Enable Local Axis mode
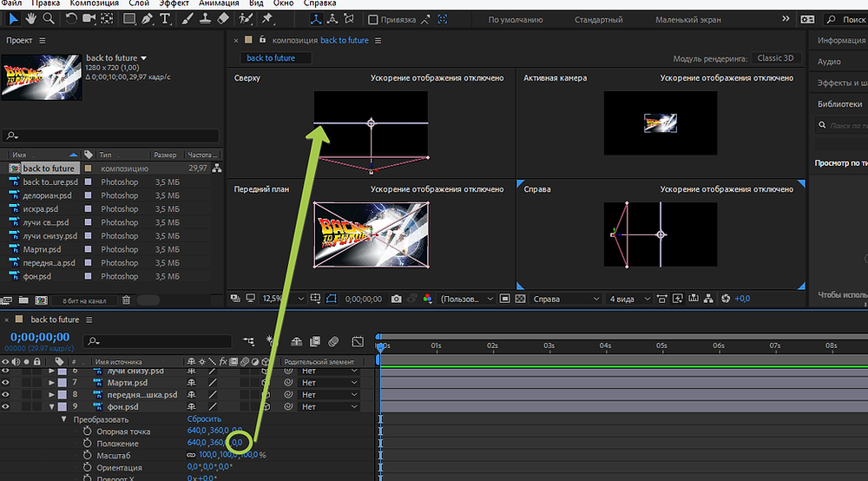Image resolution: width=868 pixels, height=481 pixels. pyautogui.click(x=316, y=19)
